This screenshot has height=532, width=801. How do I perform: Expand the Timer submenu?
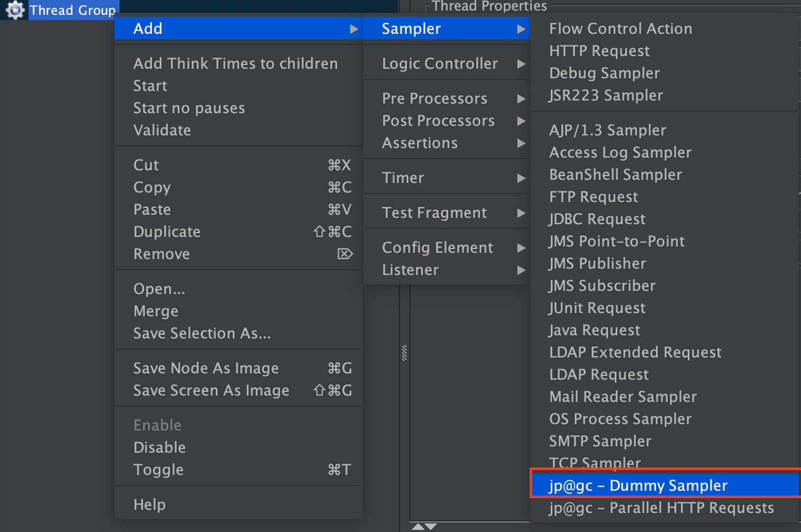(x=447, y=178)
